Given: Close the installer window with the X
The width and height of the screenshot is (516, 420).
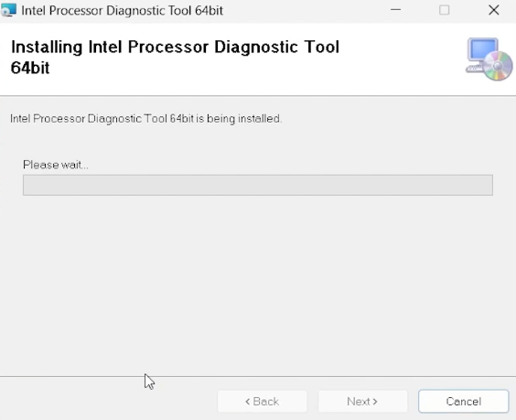Looking at the screenshot, I should (x=494, y=10).
